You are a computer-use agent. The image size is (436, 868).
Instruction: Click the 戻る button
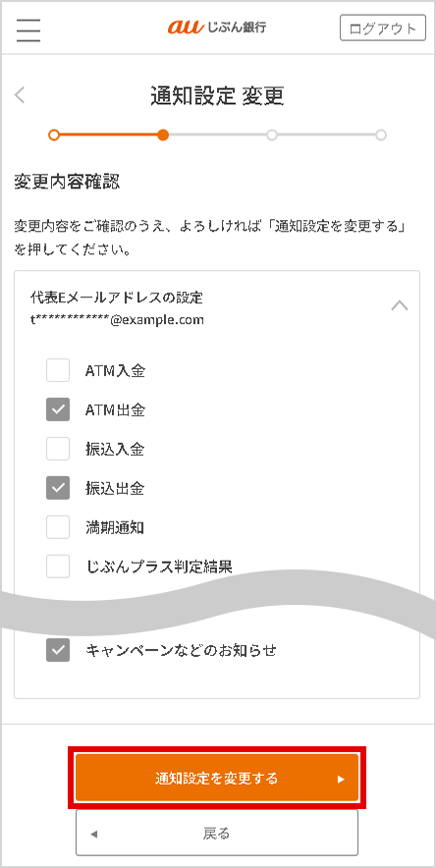pos(217,833)
